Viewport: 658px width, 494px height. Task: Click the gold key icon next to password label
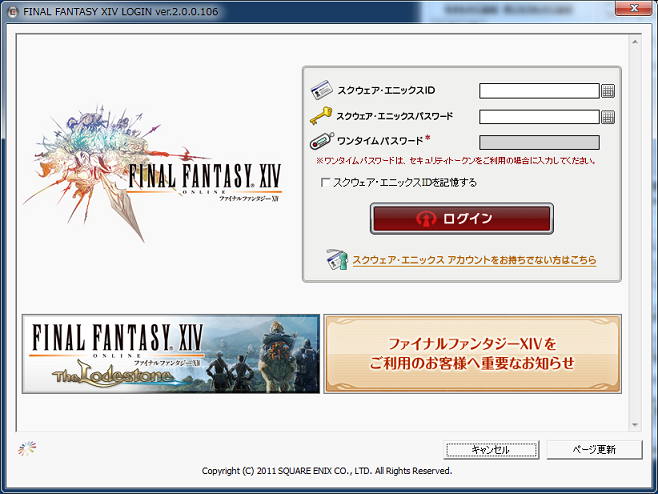click(x=321, y=115)
